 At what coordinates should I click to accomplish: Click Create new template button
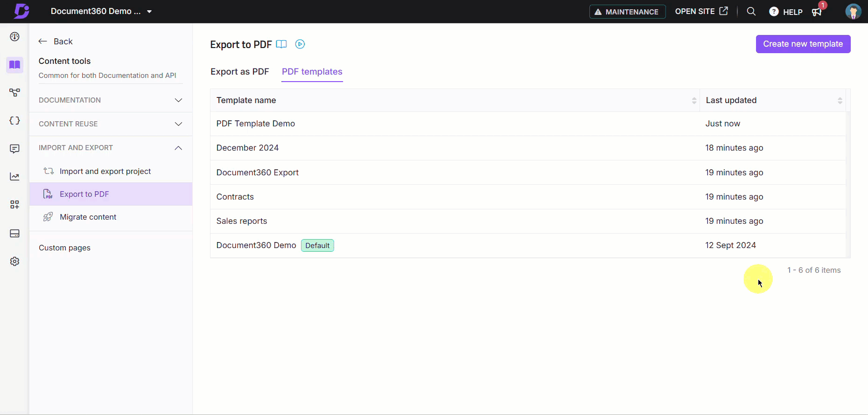tap(803, 44)
